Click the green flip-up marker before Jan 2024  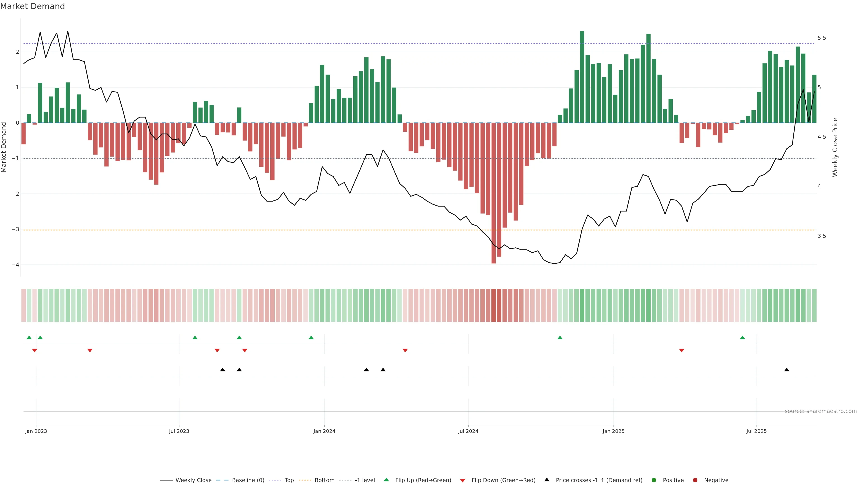[311, 338]
